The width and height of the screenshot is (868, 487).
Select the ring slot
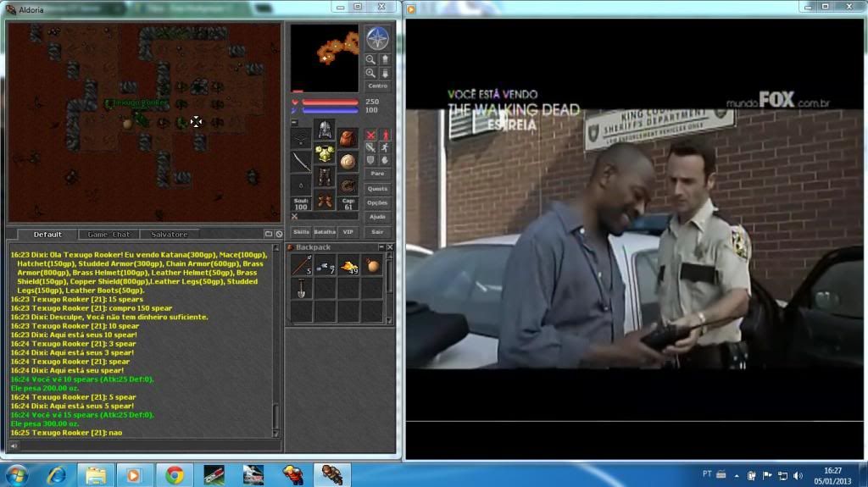(301, 185)
